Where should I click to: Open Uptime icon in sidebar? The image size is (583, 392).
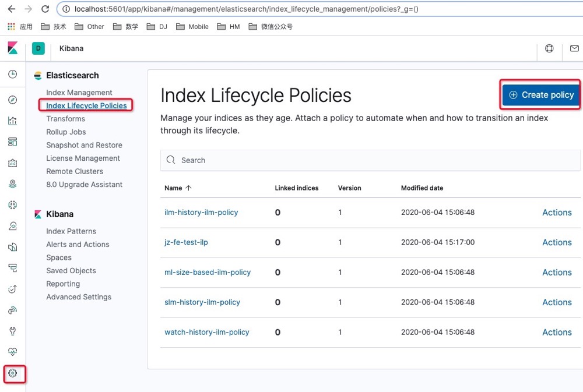click(13, 289)
